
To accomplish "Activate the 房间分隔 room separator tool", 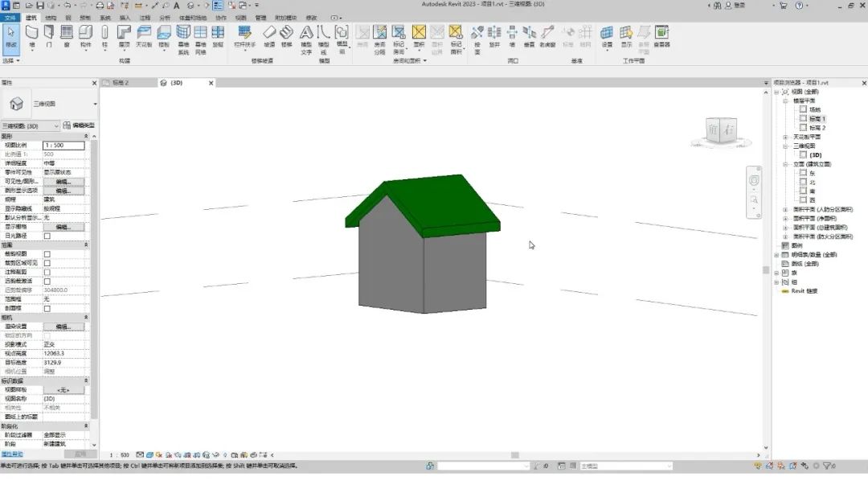I will tap(379, 40).
